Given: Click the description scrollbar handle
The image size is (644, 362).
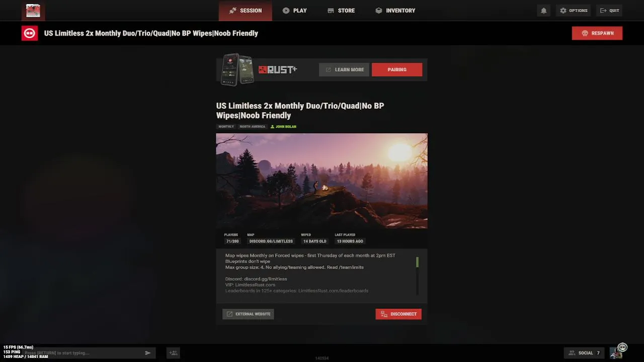Looking at the screenshot, I should (x=417, y=262).
